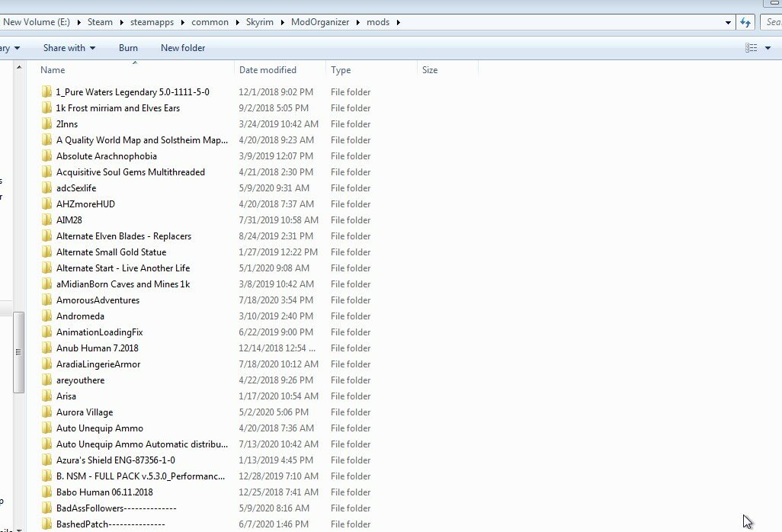The height and width of the screenshot is (532, 782).
Task: Select the A Quality World Map folder
Action: [x=142, y=139]
